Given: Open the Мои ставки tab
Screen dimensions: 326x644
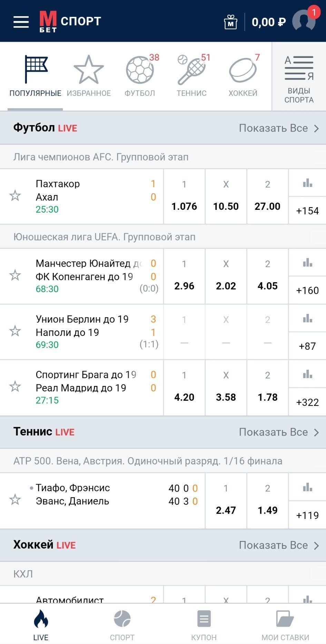Looking at the screenshot, I should (x=285, y=625).
